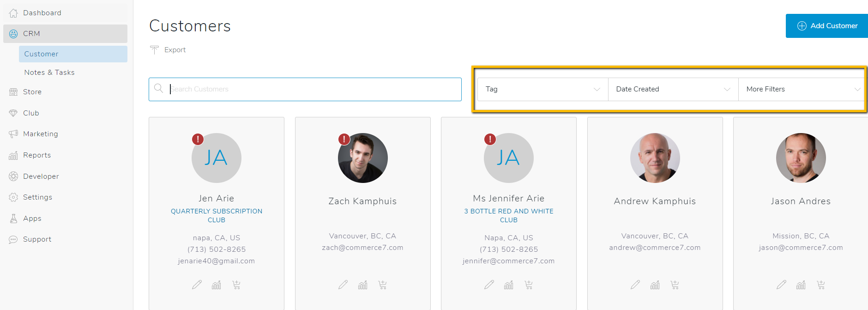The height and width of the screenshot is (310, 868).
Task: Open the chart stats icon for Jason Andres
Action: (801, 285)
